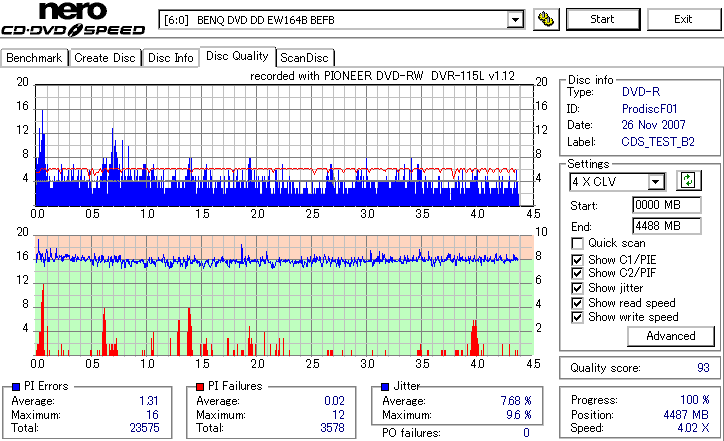
Task: Disable Show read speed checkbox
Action: (577, 303)
